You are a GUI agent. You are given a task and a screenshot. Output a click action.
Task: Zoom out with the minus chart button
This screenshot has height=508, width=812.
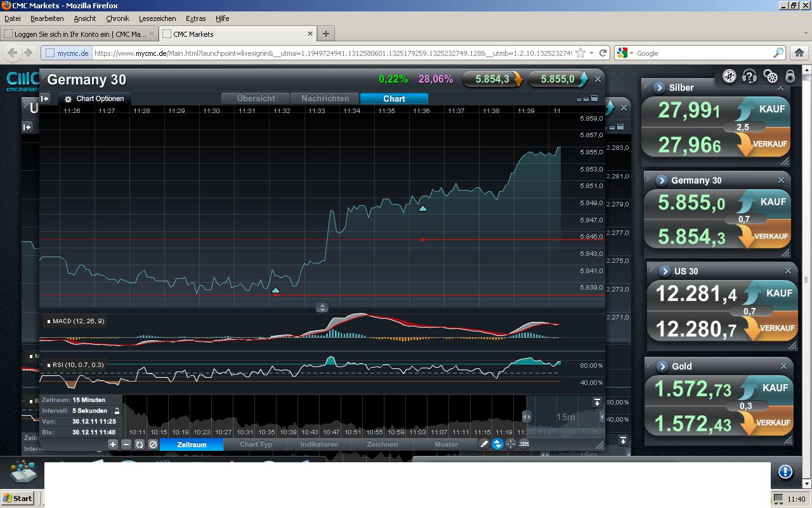tap(126, 444)
